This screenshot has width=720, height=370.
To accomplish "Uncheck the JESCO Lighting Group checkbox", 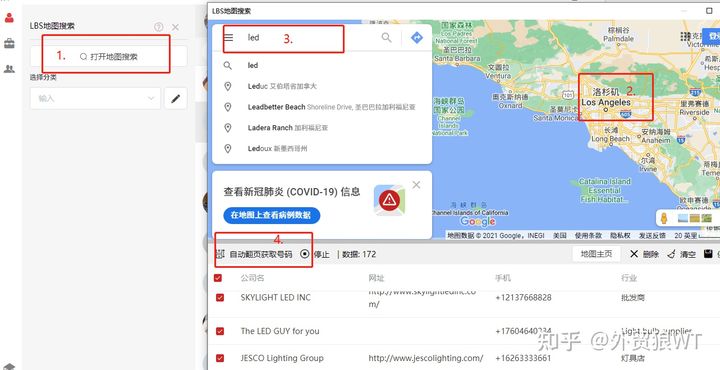I will pos(220,358).
